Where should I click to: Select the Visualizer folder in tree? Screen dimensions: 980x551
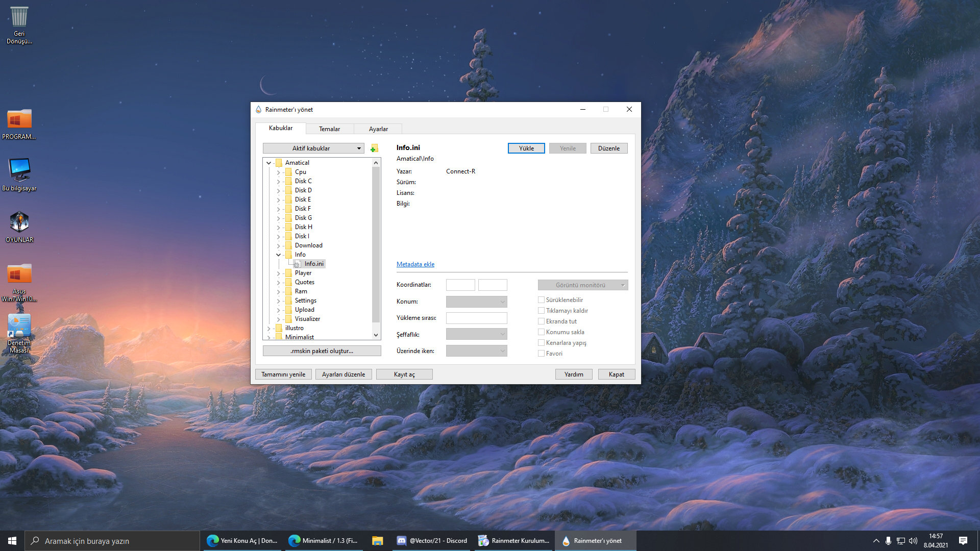(307, 319)
